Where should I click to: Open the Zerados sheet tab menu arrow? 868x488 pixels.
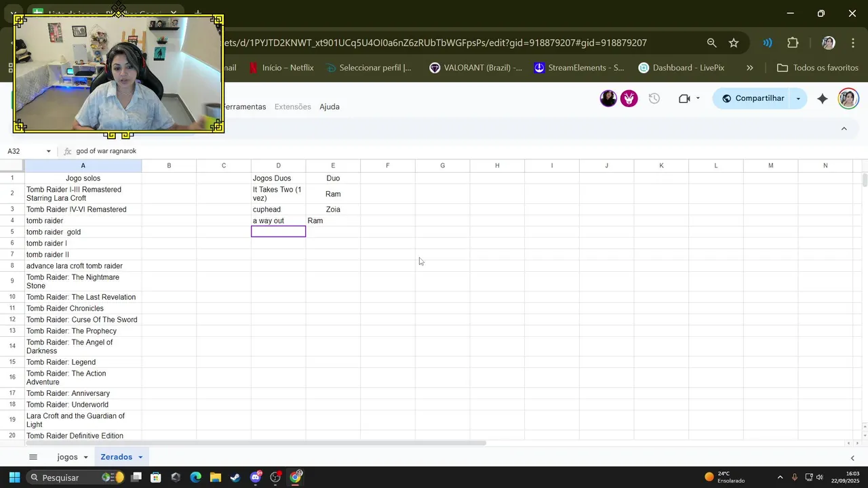pyautogui.click(x=140, y=457)
